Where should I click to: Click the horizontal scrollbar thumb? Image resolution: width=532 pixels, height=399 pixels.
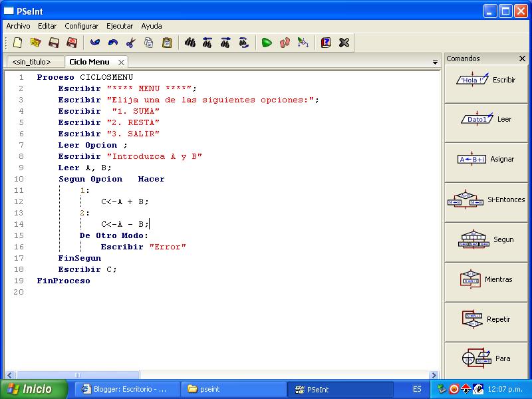[x=78, y=375]
